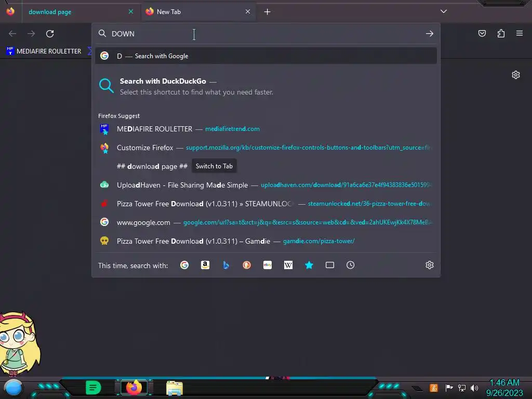The width and height of the screenshot is (532, 399).
Task: Close the download page tab
Action: tap(131, 11)
